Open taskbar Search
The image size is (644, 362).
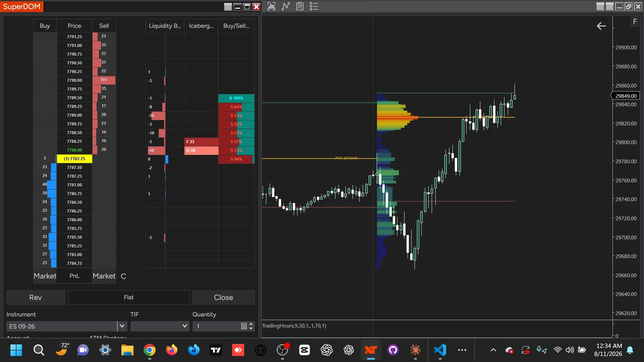point(39,351)
